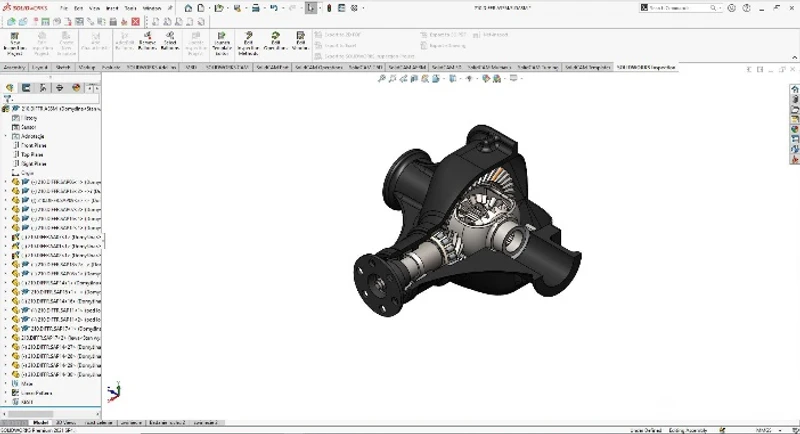This screenshot has width=800, height=434.
Task: Switch to the Assembly ribbon tab
Action: pyautogui.click(x=14, y=67)
